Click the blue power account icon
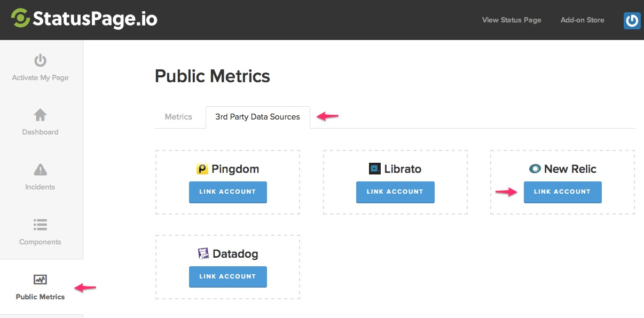This screenshot has height=318, width=644. 632,20
